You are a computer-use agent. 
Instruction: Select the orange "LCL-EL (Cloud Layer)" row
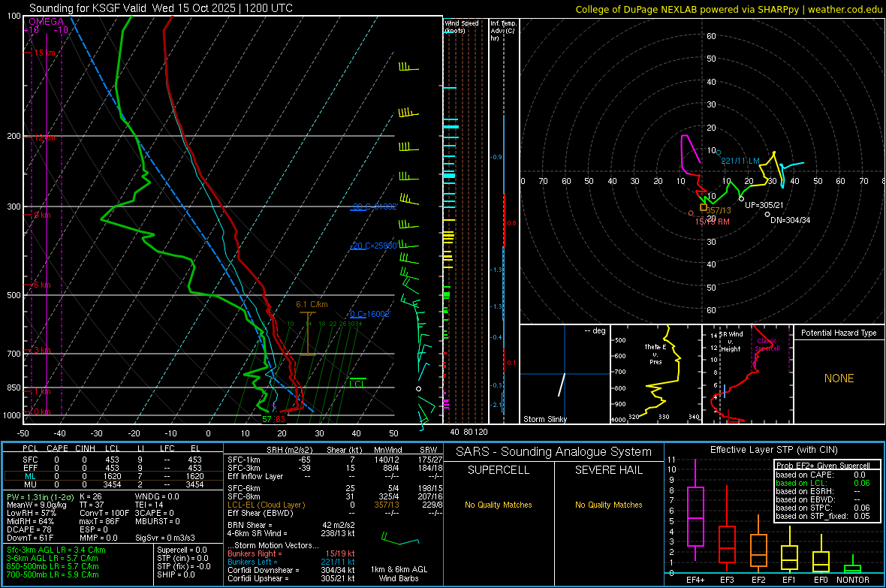click(x=266, y=505)
